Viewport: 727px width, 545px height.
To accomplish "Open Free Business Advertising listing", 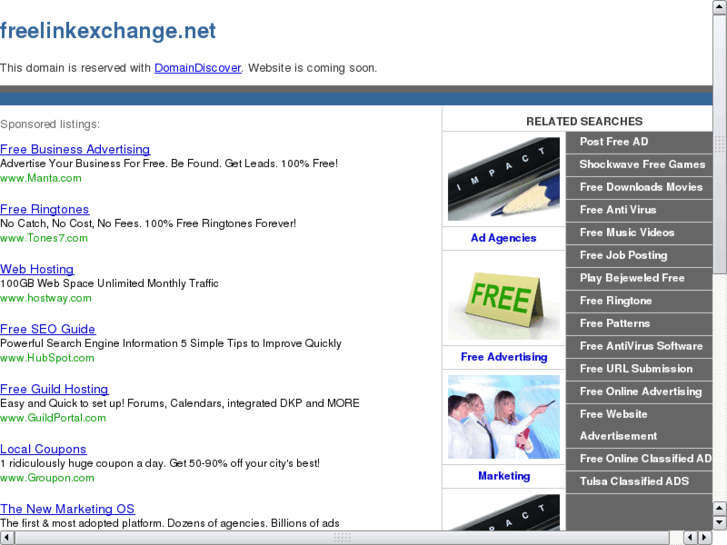I will point(75,149).
